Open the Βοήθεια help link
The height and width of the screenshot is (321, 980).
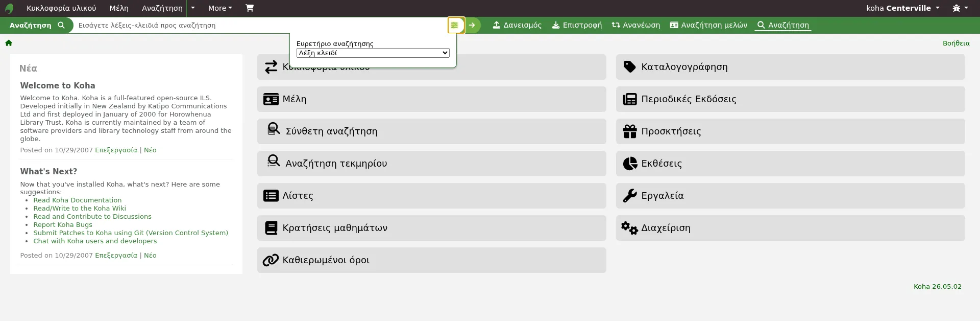click(x=956, y=43)
